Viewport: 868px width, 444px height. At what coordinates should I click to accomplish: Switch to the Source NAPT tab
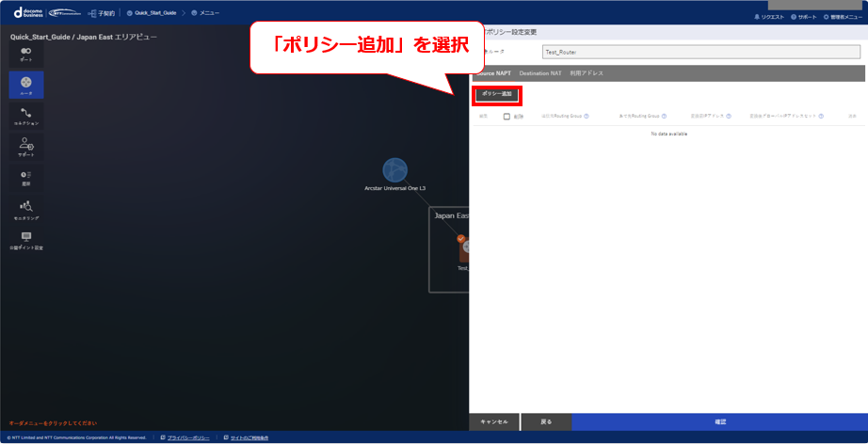pos(493,73)
